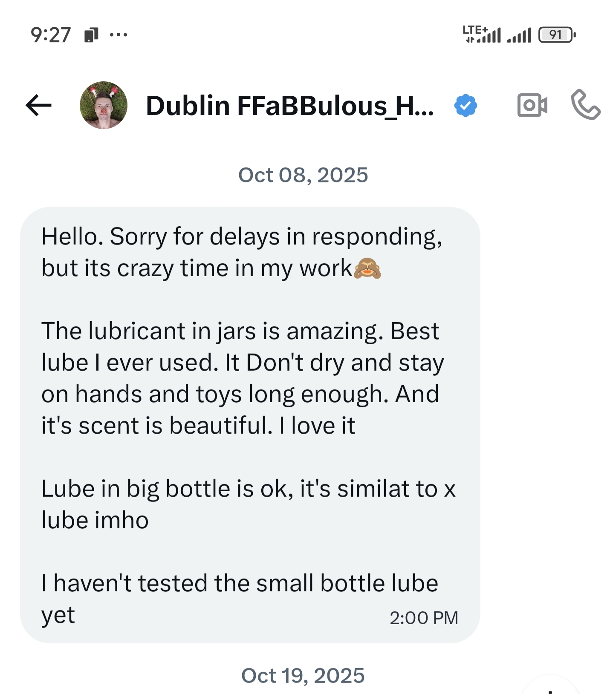Tap the LTE+ signal strength icon
610x700 pixels.
click(x=482, y=34)
